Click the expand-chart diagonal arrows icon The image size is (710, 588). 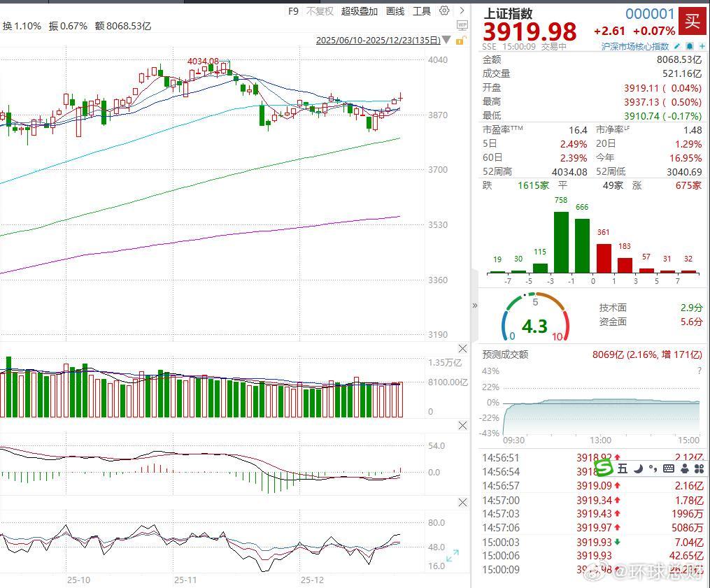453,555
